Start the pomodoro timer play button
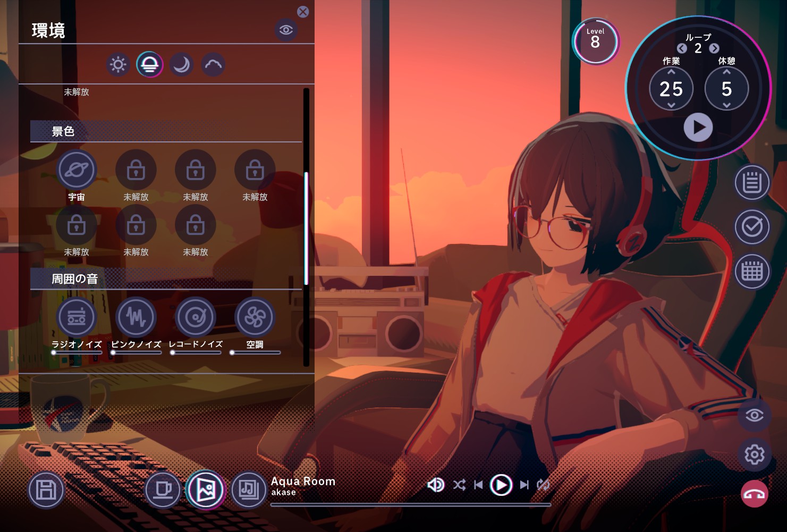 coord(698,128)
